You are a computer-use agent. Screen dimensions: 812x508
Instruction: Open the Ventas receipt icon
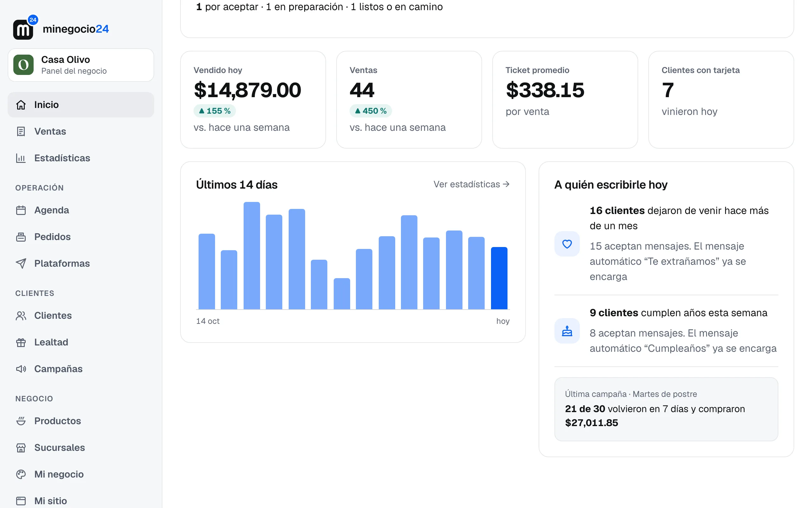pyautogui.click(x=21, y=131)
